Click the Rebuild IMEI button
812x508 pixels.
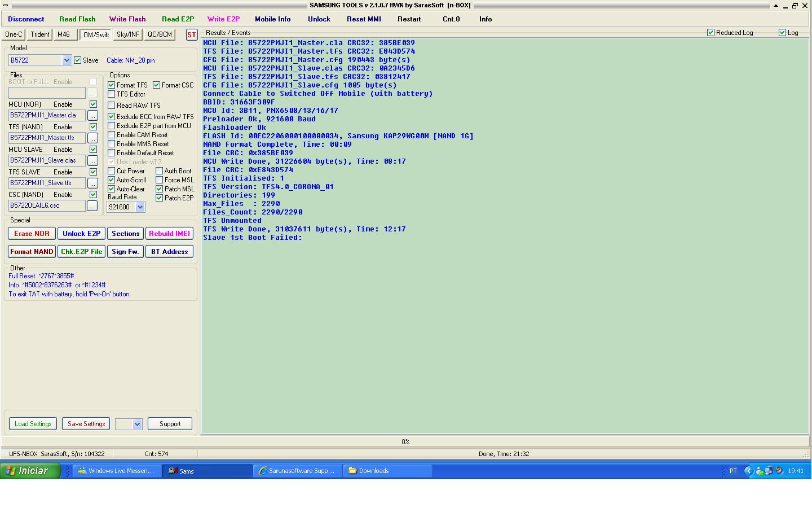[169, 234]
